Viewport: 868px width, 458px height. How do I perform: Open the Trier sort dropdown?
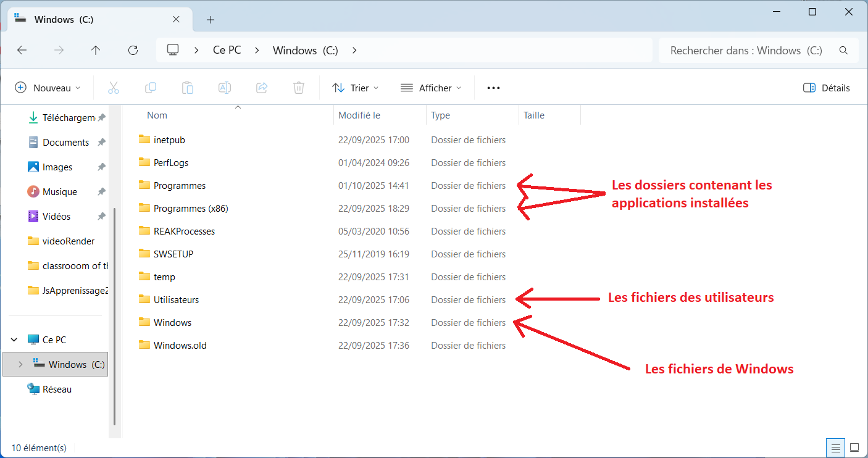[355, 88]
